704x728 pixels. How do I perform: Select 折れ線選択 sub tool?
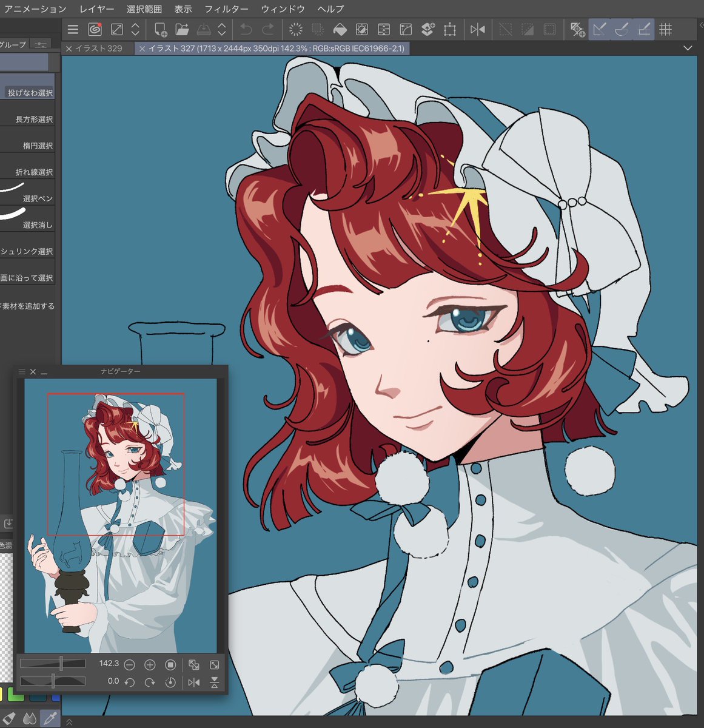(x=27, y=166)
